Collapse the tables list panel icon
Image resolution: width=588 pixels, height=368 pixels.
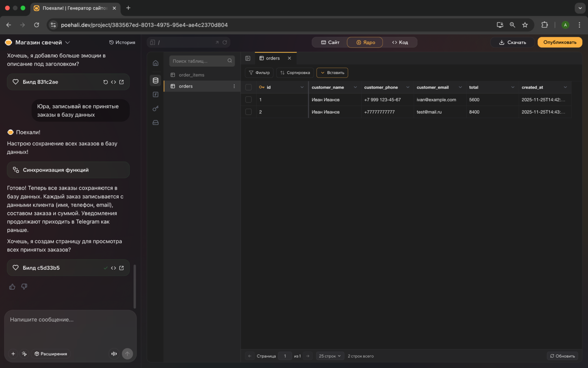(x=248, y=58)
